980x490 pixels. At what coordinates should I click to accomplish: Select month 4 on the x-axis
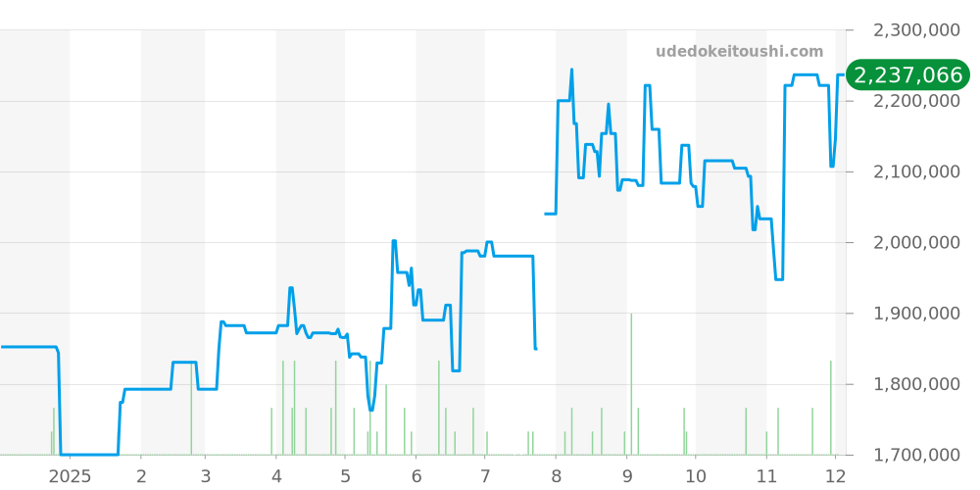click(275, 476)
